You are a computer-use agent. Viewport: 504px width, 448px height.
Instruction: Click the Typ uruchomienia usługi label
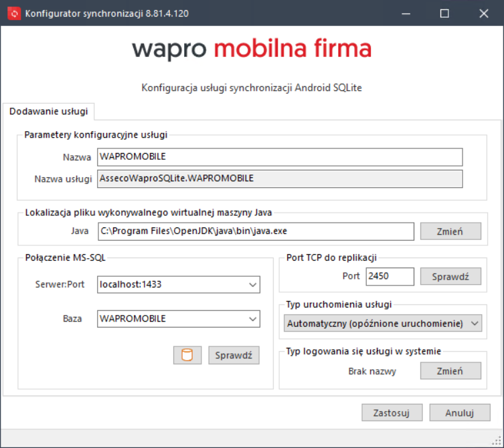(339, 304)
